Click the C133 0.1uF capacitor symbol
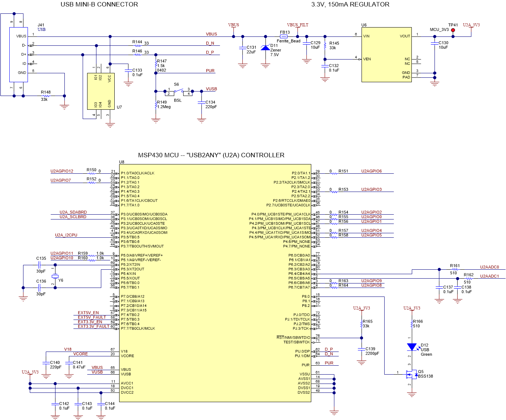This screenshot has width=506, height=420. point(128,71)
